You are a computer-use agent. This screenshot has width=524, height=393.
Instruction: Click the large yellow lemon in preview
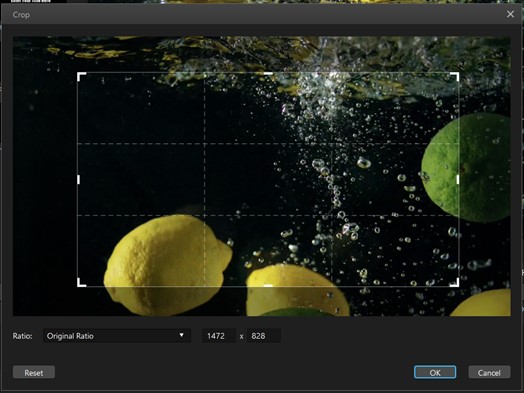(167, 265)
